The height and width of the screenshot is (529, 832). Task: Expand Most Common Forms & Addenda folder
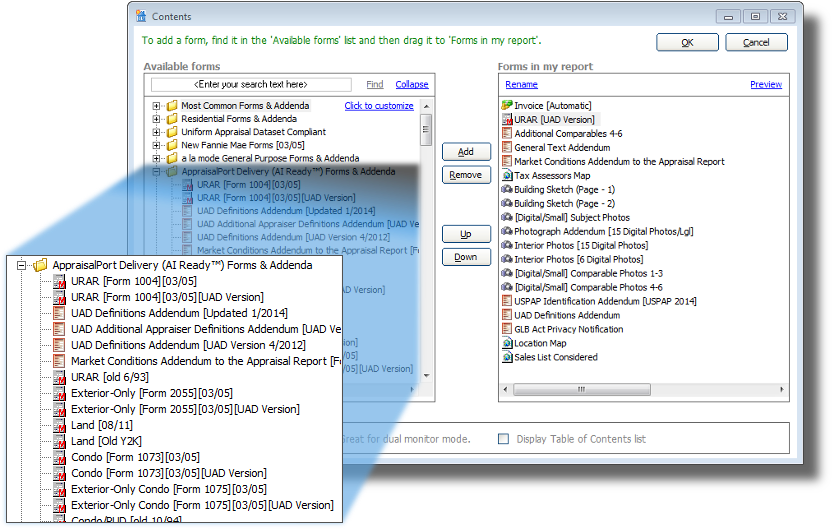click(x=156, y=106)
